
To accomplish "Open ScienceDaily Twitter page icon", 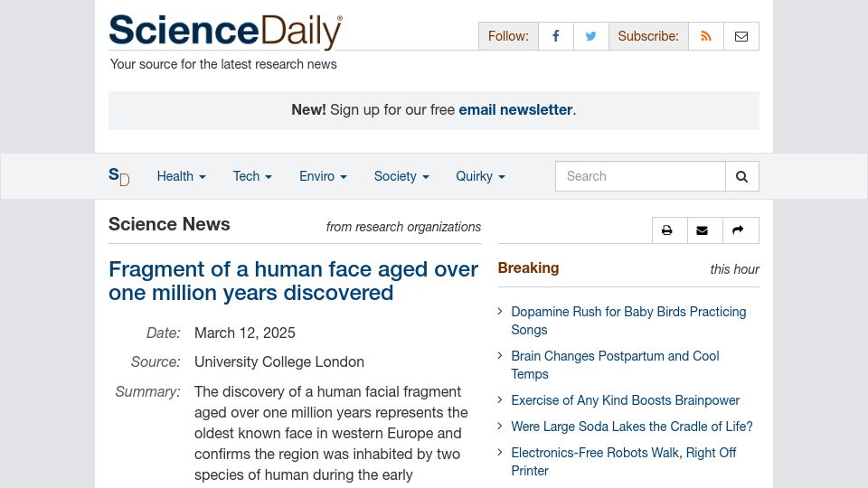I will (x=591, y=36).
